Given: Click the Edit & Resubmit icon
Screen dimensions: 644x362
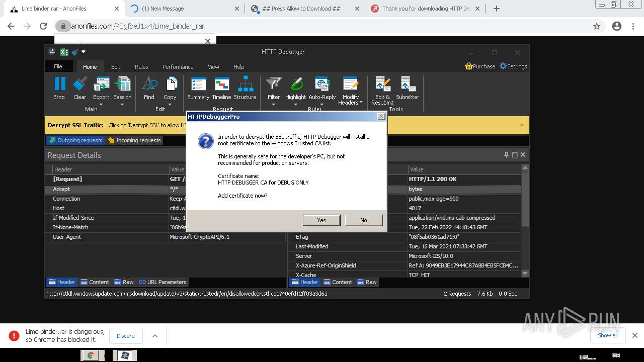Looking at the screenshot, I should (383, 83).
